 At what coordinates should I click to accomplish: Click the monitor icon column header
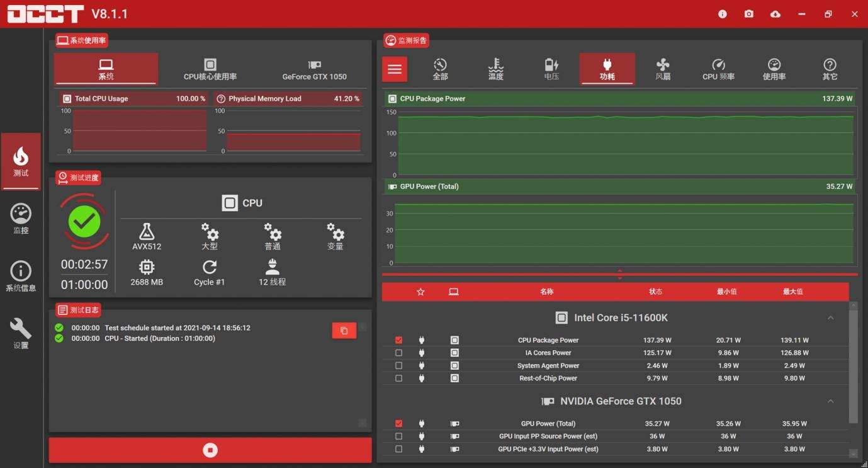click(453, 292)
